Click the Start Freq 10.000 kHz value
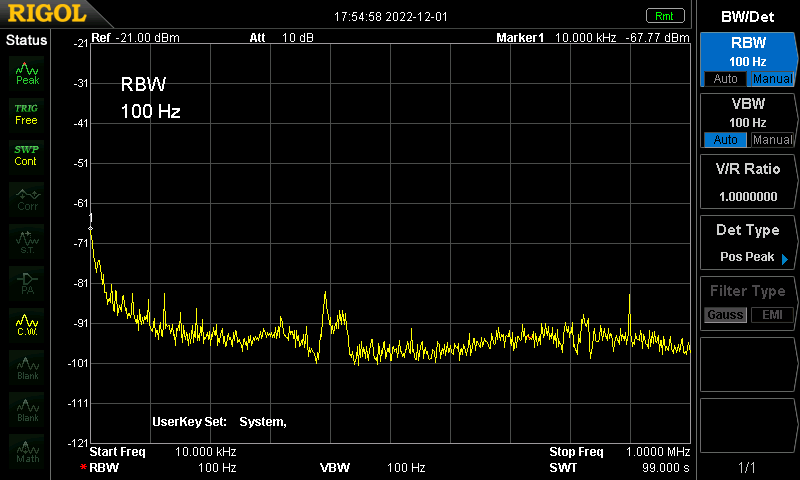 (206, 452)
